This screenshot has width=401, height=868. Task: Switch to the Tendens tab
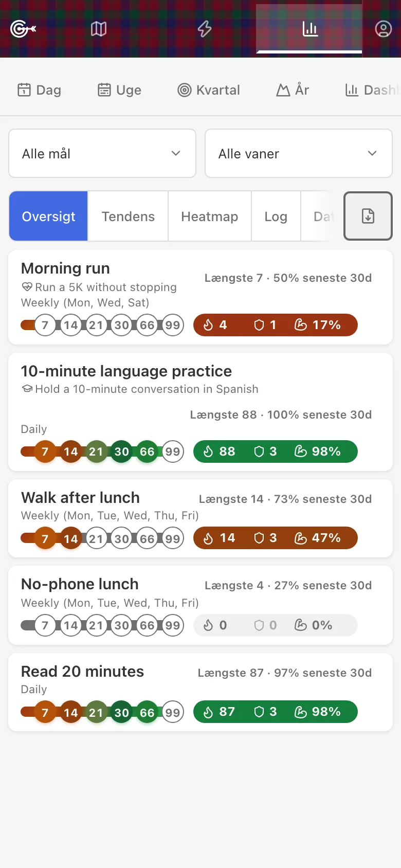point(128,216)
